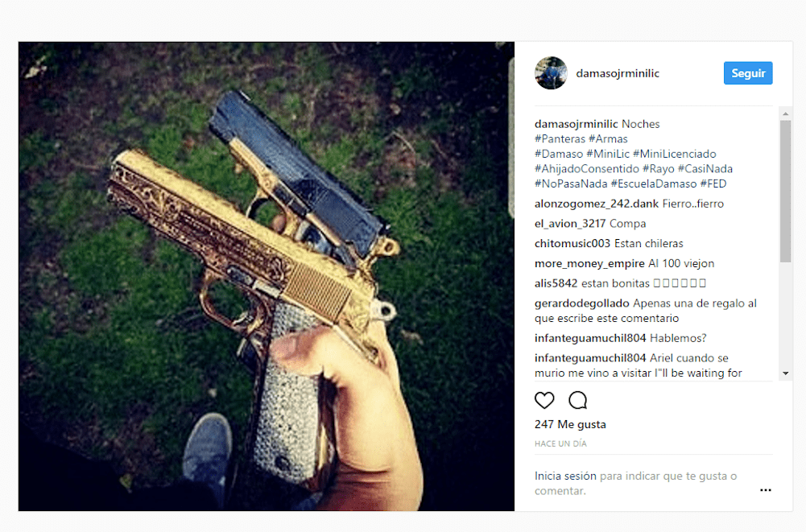806x532 pixels.
Task: Click the main post photo
Action: (267, 277)
